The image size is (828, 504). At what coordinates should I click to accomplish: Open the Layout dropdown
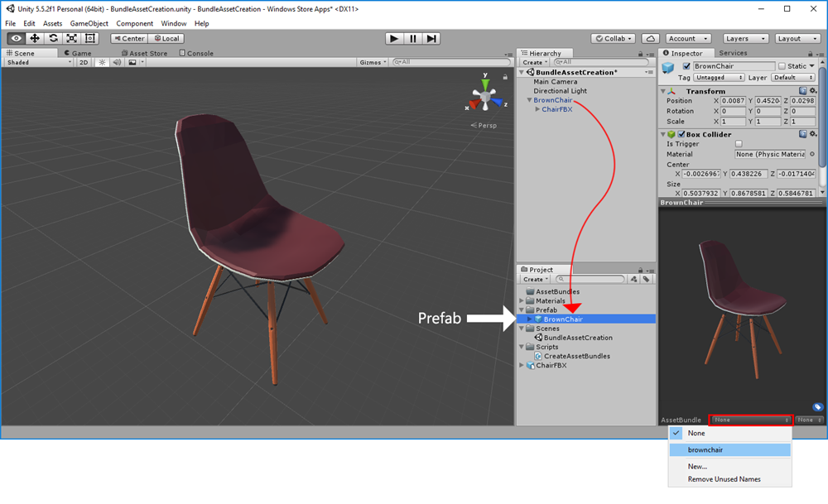pos(797,39)
